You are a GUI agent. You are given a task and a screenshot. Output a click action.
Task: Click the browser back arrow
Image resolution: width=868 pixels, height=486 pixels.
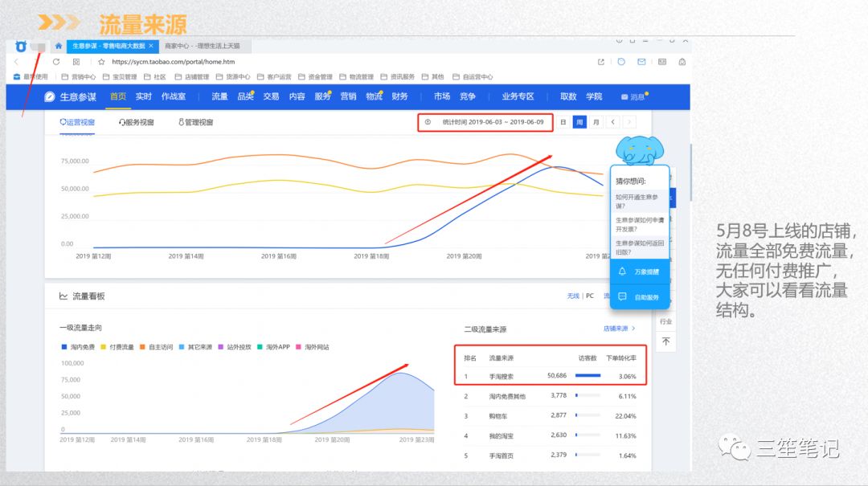click(x=17, y=61)
